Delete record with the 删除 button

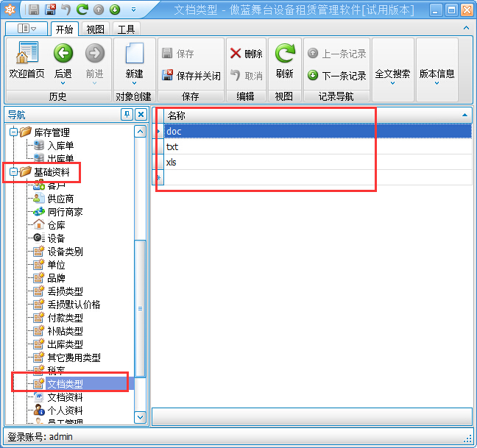point(246,54)
